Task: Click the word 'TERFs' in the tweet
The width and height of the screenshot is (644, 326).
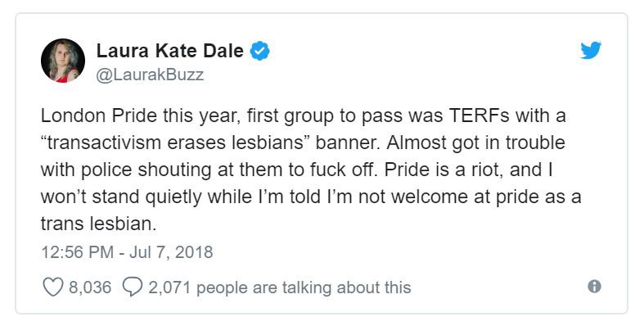Action: click(x=479, y=115)
